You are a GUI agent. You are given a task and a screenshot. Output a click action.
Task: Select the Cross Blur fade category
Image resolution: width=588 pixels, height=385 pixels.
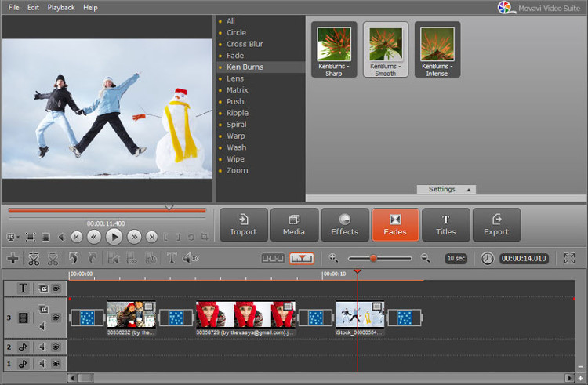click(x=245, y=44)
